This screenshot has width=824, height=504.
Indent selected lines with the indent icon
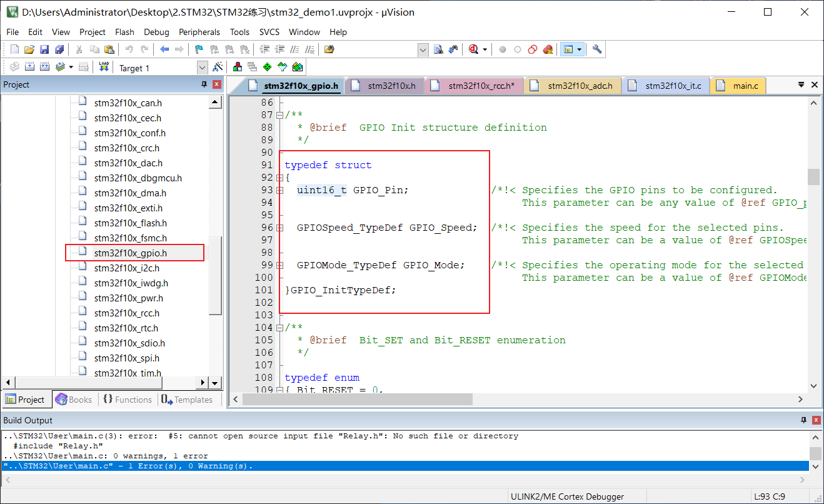coord(264,49)
